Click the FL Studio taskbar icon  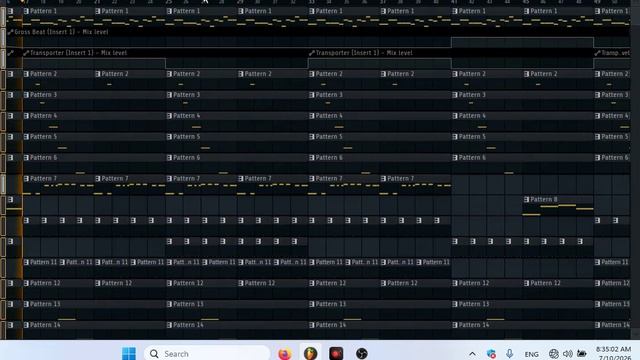[x=310, y=353]
